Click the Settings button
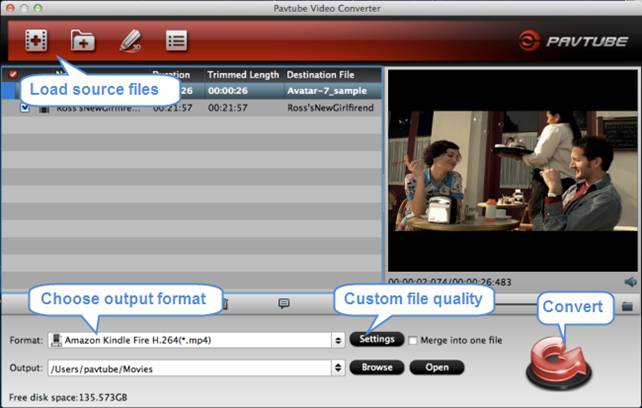 pos(377,339)
